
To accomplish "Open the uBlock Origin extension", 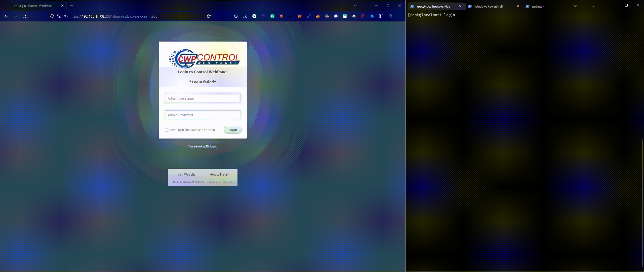I will point(281,16).
